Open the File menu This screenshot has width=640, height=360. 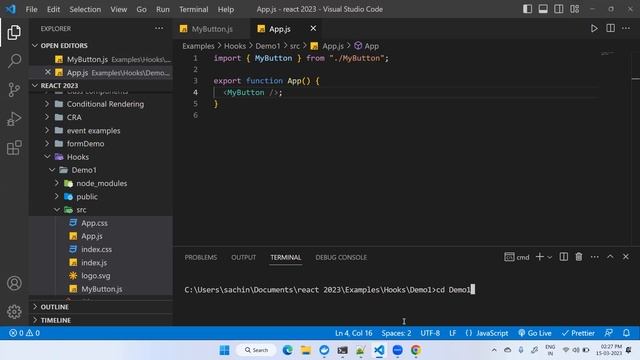pyautogui.click(x=31, y=9)
